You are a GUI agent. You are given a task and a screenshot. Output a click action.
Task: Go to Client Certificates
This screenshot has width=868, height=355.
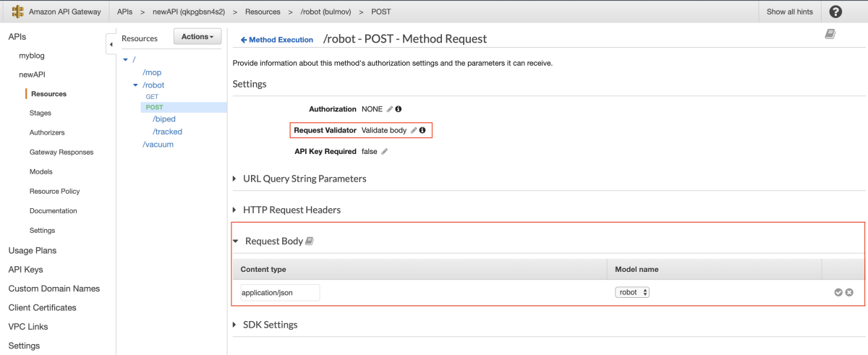(43, 307)
